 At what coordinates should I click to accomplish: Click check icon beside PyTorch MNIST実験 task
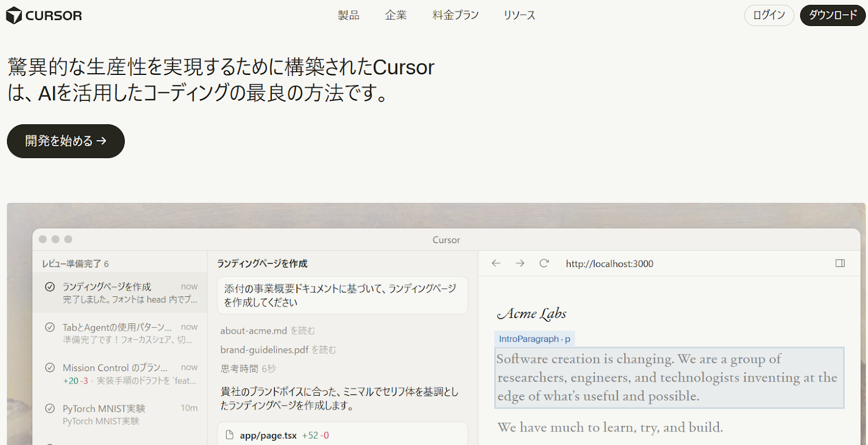[50, 408]
